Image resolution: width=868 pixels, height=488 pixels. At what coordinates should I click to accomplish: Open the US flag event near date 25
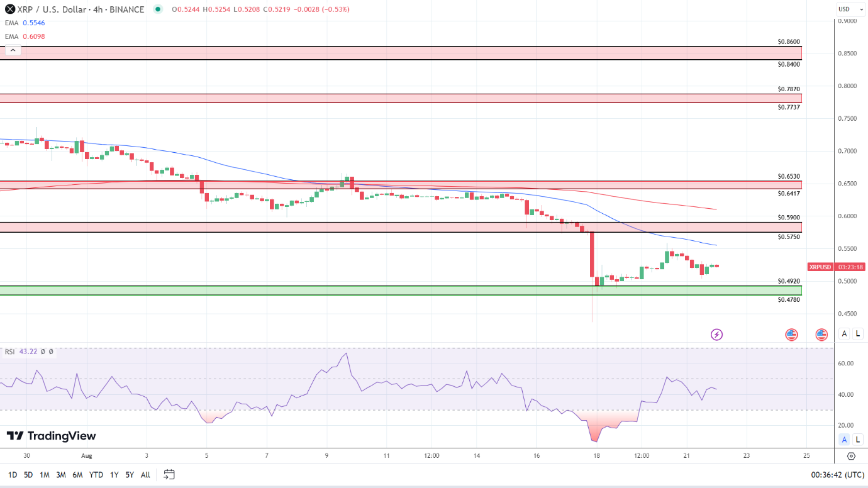click(x=821, y=335)
